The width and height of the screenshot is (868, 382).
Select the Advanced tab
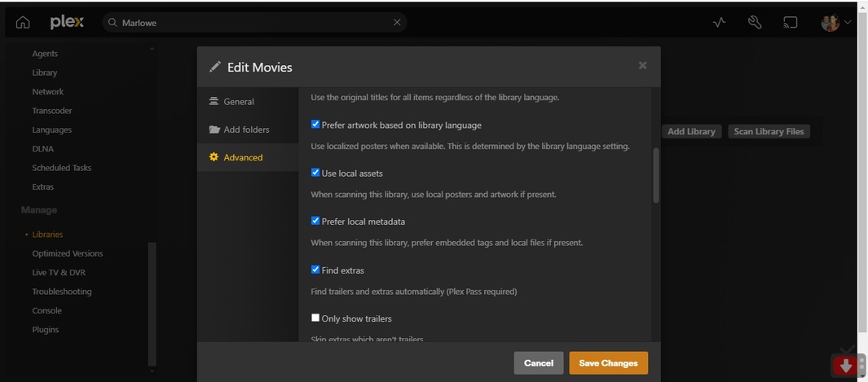click(x=243, y=157)
